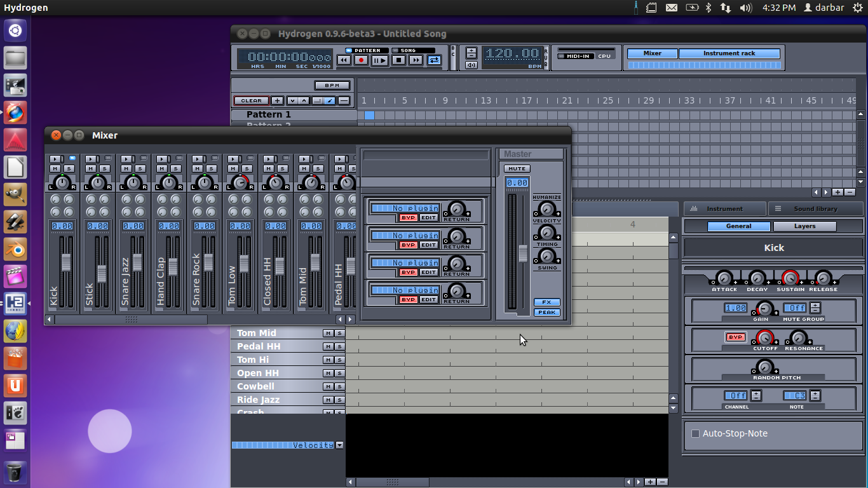This screenshot has height=488, width=868.
Task: Open the FX panel from the Master strip
Action: tap(546, 302)
